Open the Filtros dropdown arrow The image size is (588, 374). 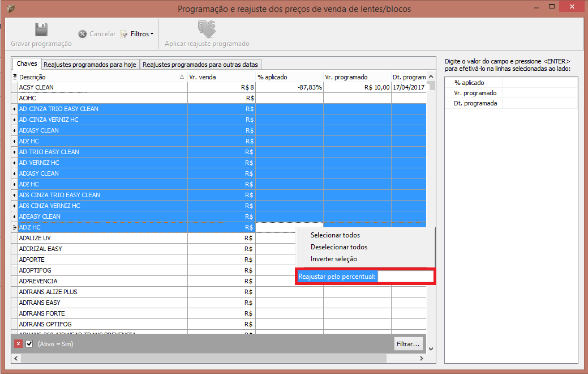152,34
